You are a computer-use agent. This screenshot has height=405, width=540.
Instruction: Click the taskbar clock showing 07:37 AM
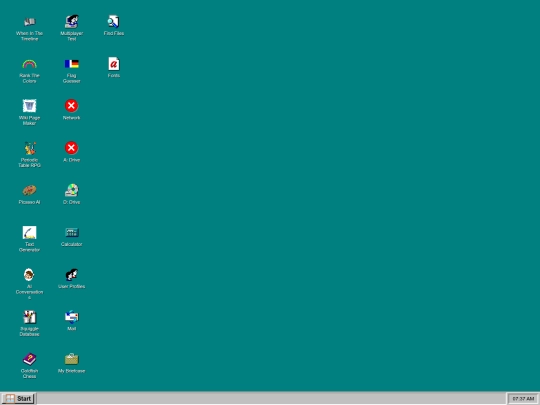[523, 398]
